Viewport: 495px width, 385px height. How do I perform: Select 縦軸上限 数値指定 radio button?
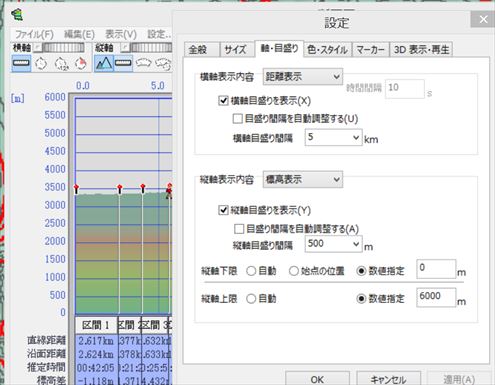(x=361, y=299)
